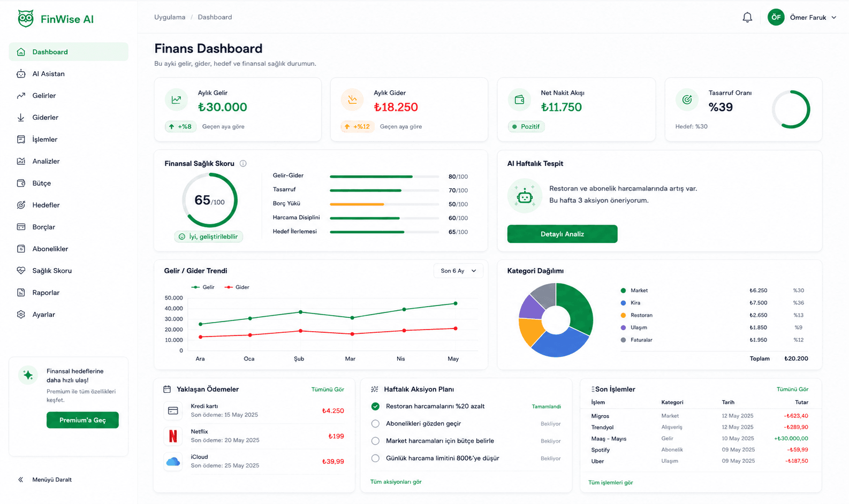The image size is (849, 504).
Task: Check Abonelikleri gözden geçir action
Action: (x=375, y=424)
